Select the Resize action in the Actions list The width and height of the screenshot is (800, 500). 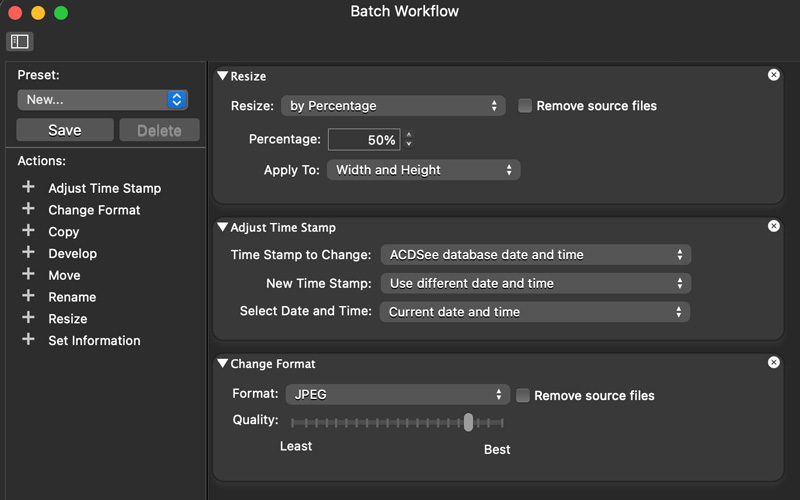click(68, 318)
